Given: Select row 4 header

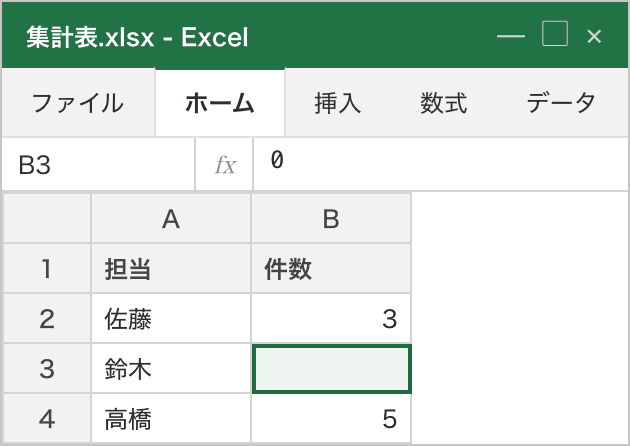Looking at the screenshot, I should (47, 418).
